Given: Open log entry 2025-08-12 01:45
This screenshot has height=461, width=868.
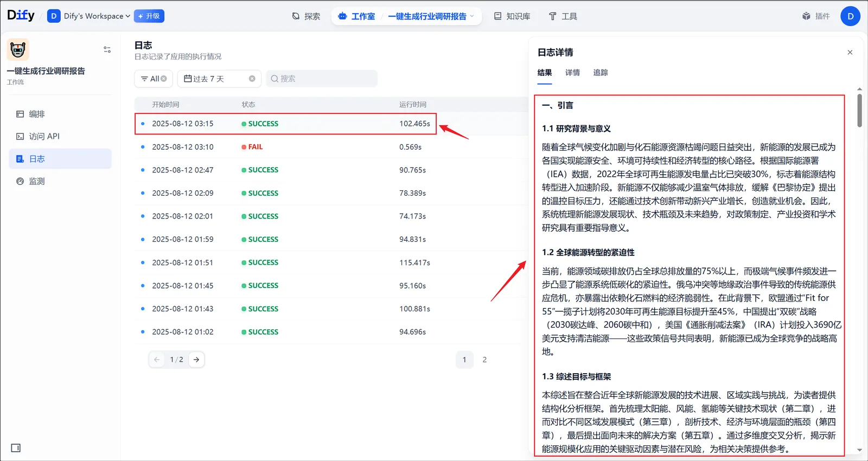Looking at the screenshot, I should click(331, 286).
